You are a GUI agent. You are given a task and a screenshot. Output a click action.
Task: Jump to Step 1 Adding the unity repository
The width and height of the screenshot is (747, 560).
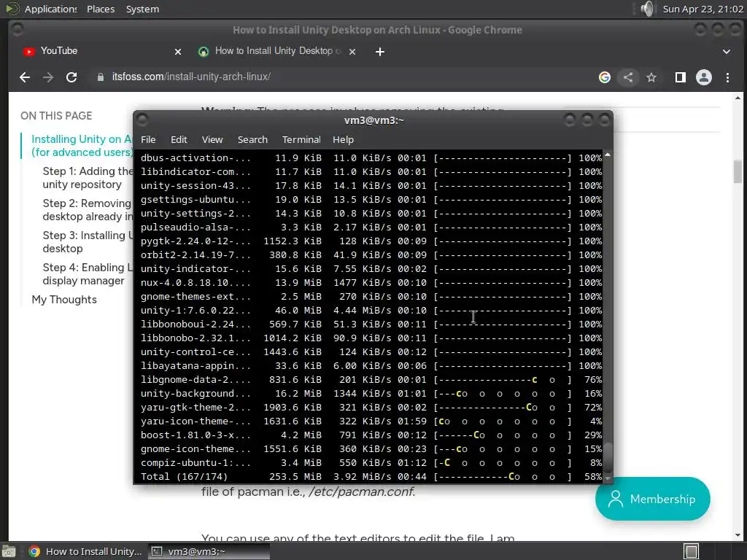coord(88,178)
